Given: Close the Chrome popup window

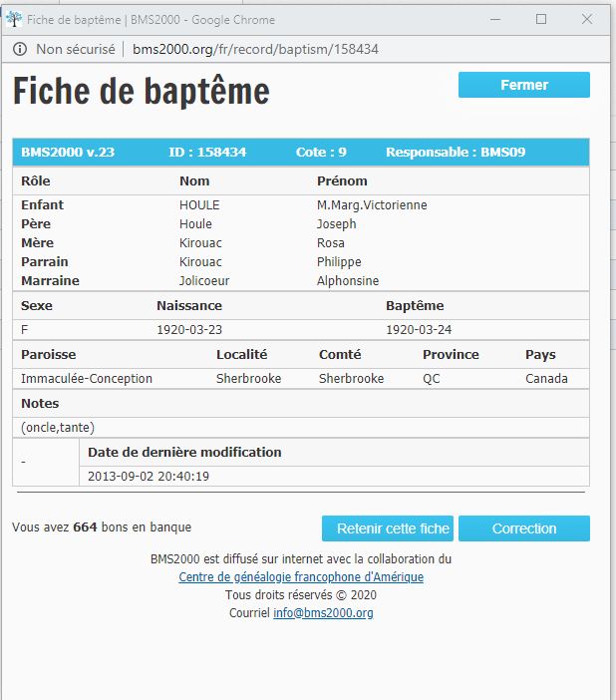Looking at the screenshot, I should [587, 19].
